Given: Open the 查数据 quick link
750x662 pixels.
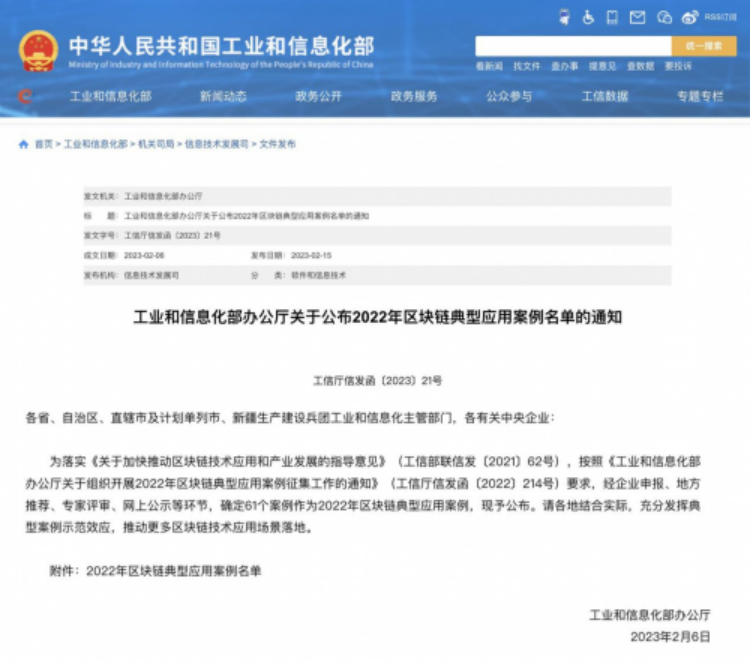Looking at the screenshot, I should (640, 66).
